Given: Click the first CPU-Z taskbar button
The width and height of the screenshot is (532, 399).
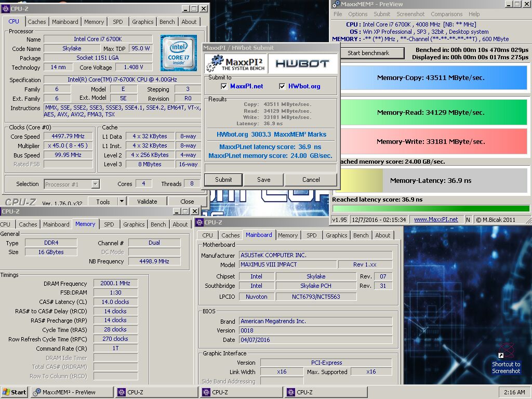Looking at the screenshot, I should click(x=156, y=392).
